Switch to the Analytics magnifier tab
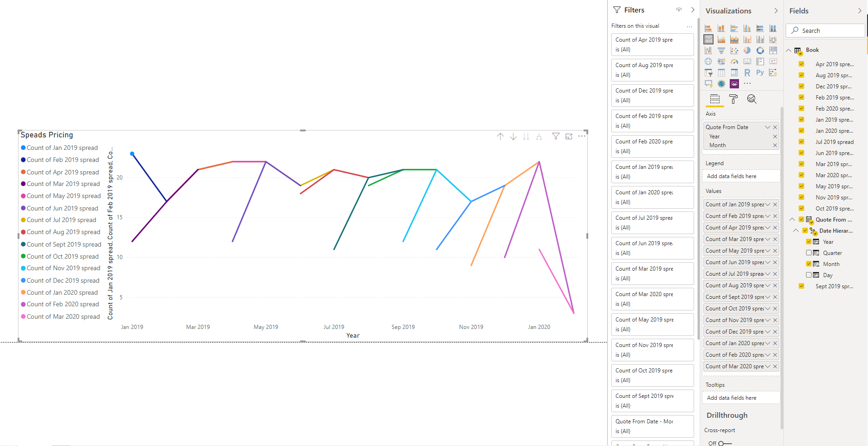This screenshot has width=868, height=446. (752, 99)
